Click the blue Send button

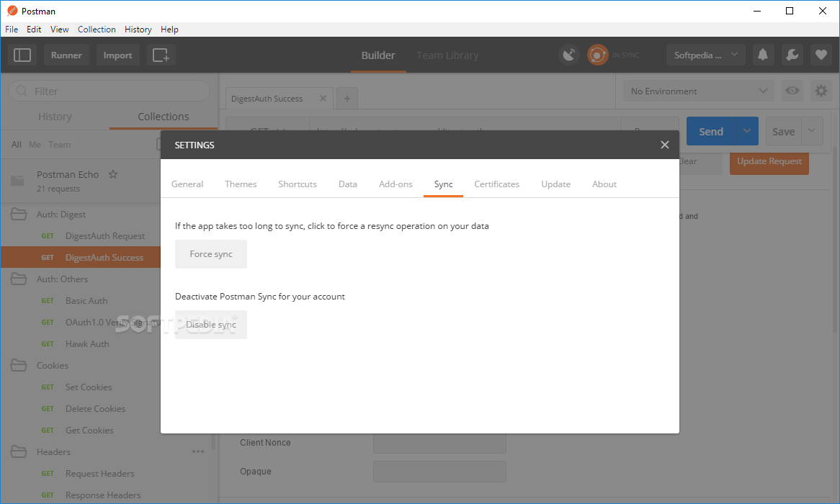click(712, 131)
